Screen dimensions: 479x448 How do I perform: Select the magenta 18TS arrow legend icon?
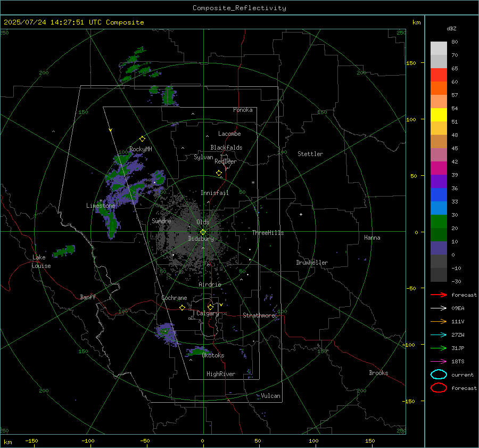click(x=439, y=362)
